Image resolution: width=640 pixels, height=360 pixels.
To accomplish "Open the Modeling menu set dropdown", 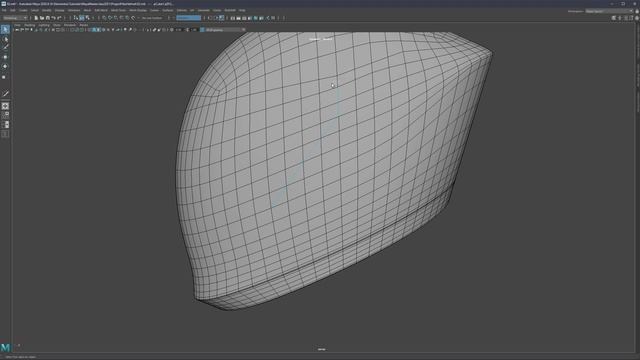I will [15, 18].
